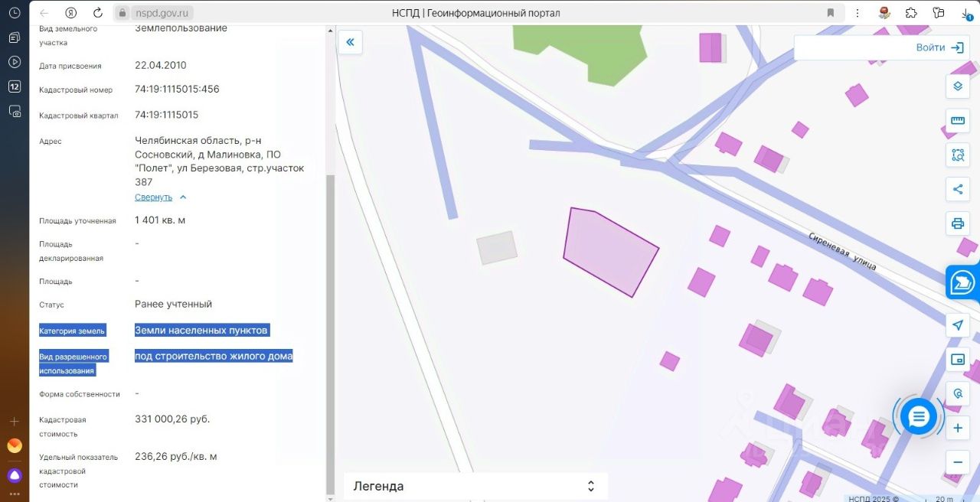Share the current map view
Viewport: 980px width, 502px height.
[x=957, y=189]
